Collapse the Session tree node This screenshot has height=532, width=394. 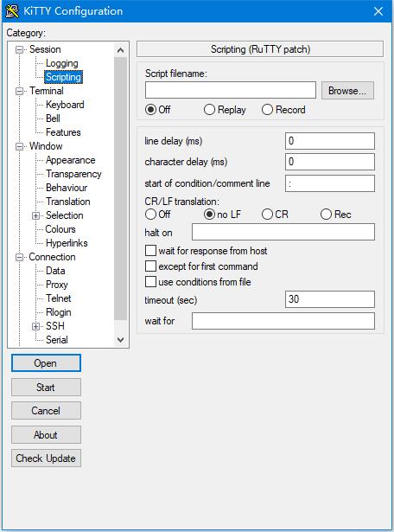pyautogui.click(x=20, y=49)
